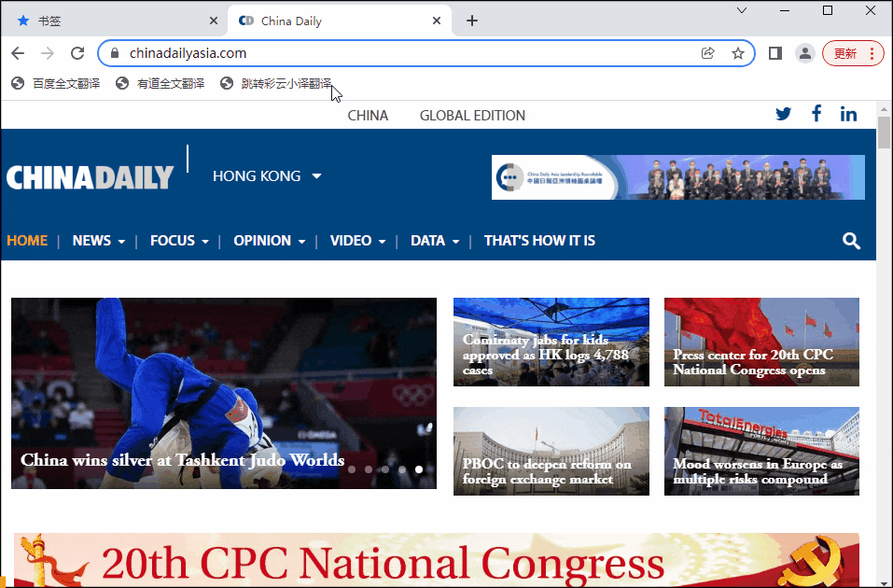This screenshot has height=588, width=893.
Task: Open the browser side panel
Action: pos(775,53)
